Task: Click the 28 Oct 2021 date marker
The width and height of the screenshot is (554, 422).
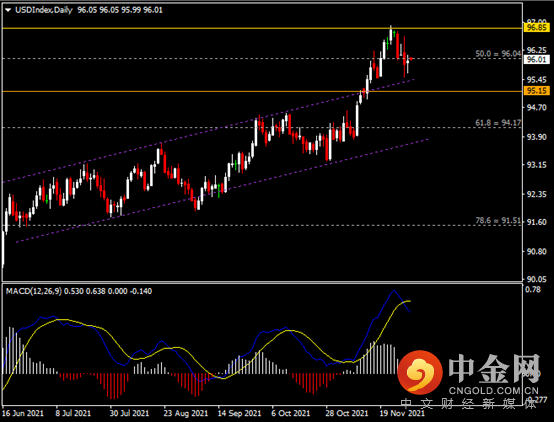Action: pyautogui.click(x=347, y=413)
